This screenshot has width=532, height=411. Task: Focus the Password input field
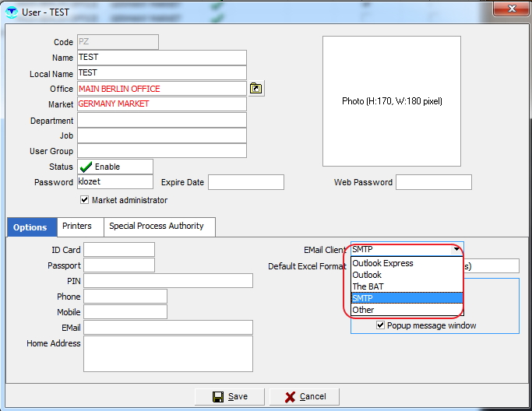pyautogui.click(x=115, y=182)
